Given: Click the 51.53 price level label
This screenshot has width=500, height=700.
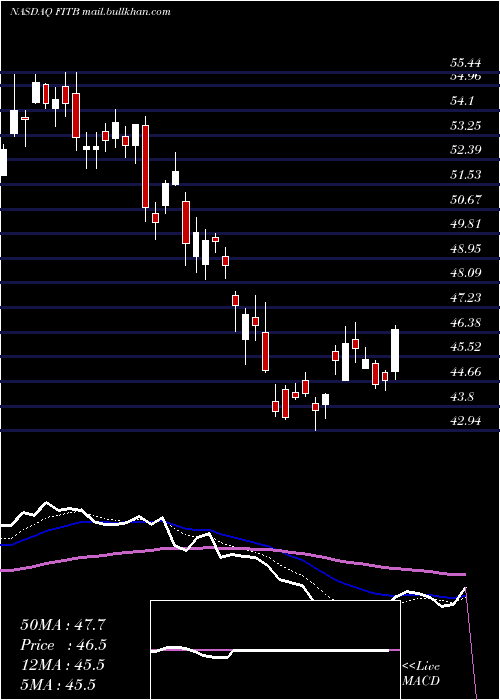Looking at the screenshot, I should 466,175.
